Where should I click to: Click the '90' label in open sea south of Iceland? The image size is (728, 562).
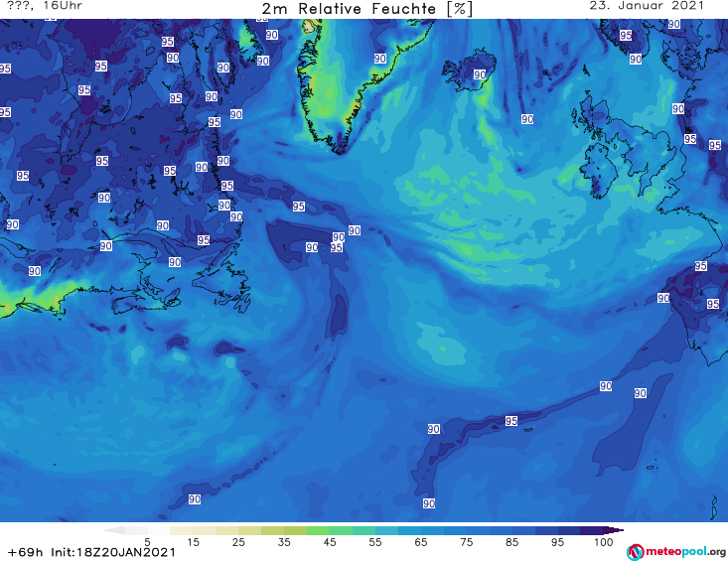point(527,119)
